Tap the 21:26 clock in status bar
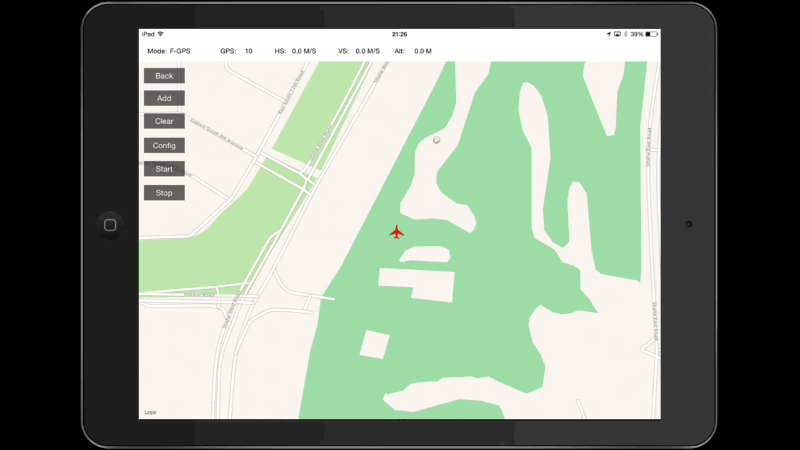The height and width of the screenshot is (450, 800). click(399, 34)
